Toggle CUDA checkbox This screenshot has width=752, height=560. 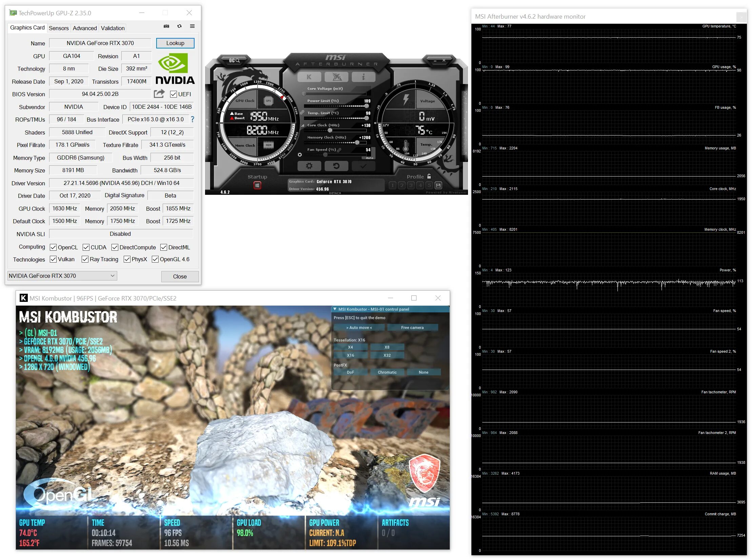pos(86,247)
